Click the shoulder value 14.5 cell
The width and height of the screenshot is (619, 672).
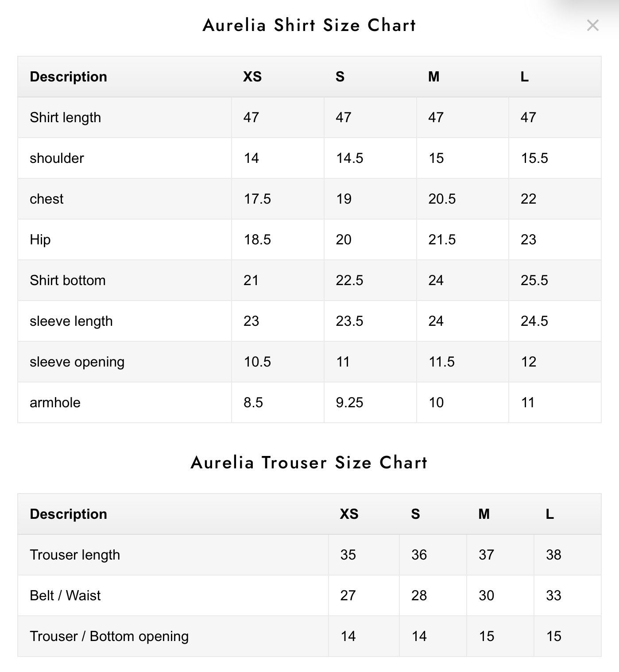click(370, 158)
